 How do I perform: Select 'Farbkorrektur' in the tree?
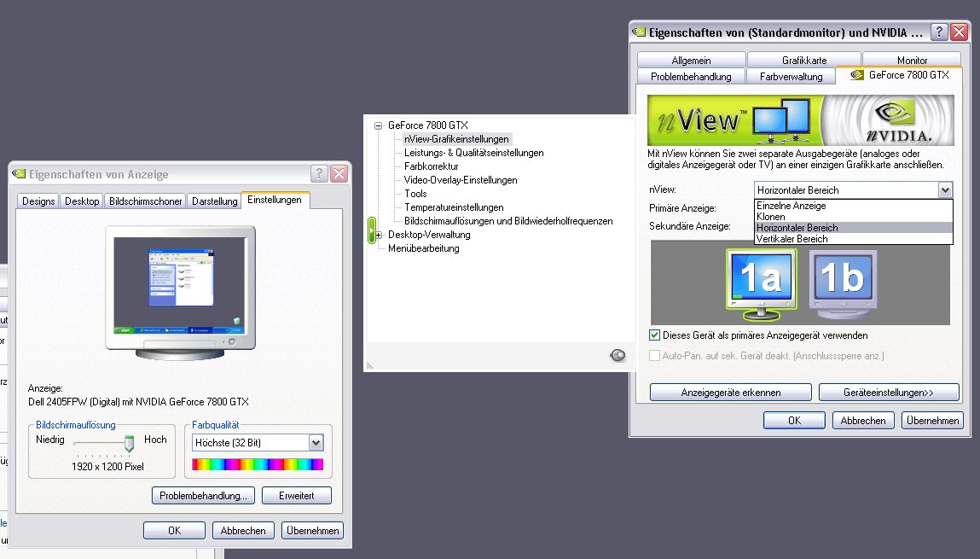[432, 167]
